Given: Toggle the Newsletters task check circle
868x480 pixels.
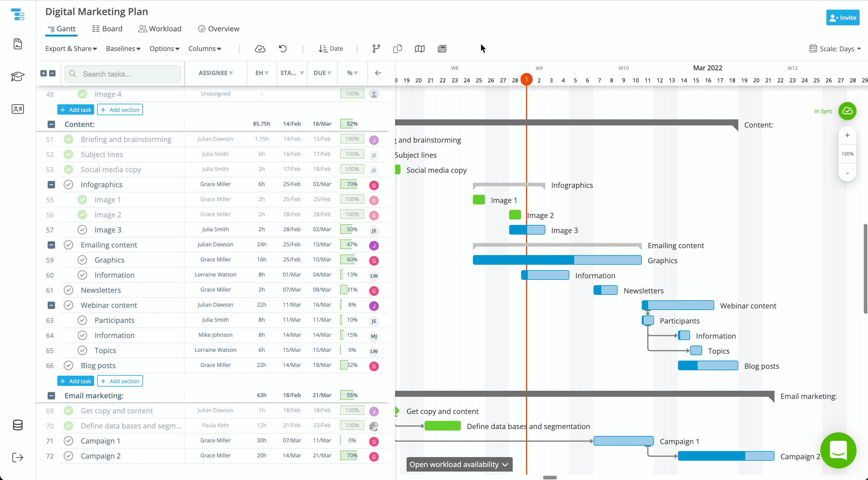Looking at the screenshot, I should [69, 290].
